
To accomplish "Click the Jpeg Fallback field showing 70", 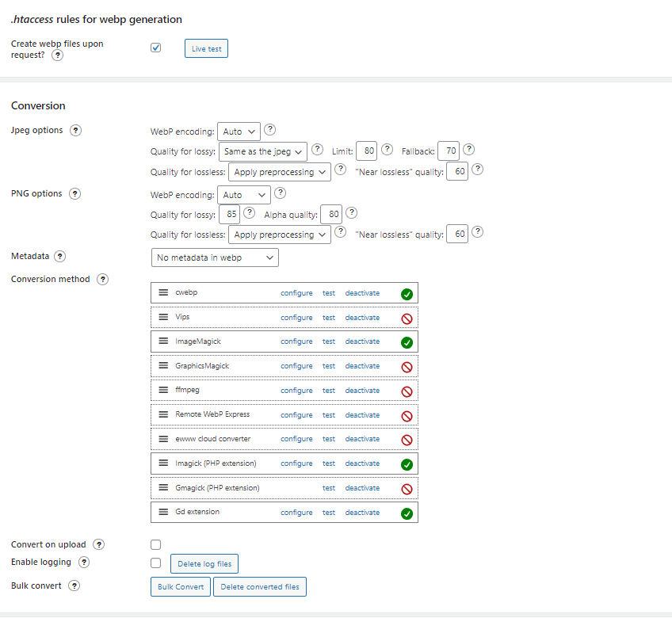I will click(x=449, y=151).
